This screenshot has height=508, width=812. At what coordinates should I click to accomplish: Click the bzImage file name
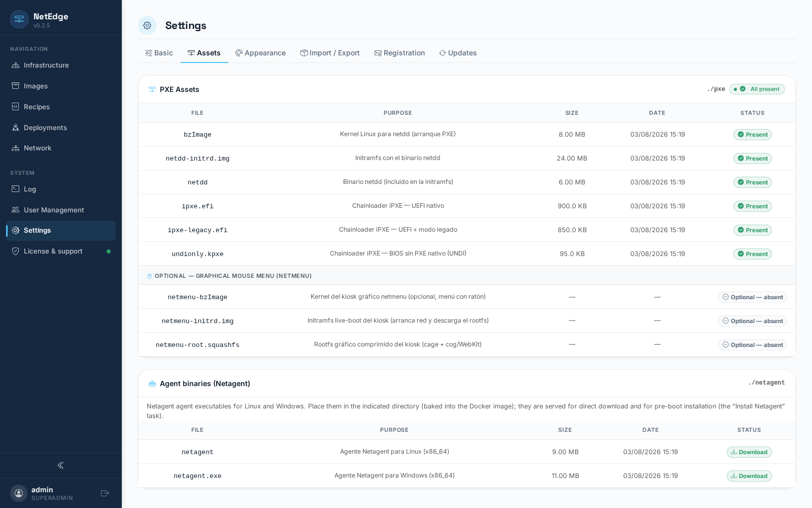pos(197,135)
